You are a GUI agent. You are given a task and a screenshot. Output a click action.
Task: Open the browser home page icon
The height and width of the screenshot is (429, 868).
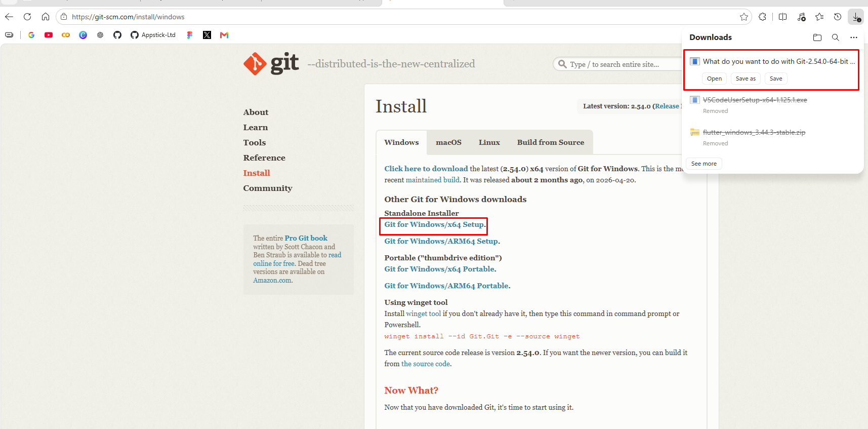pos(46,17)
